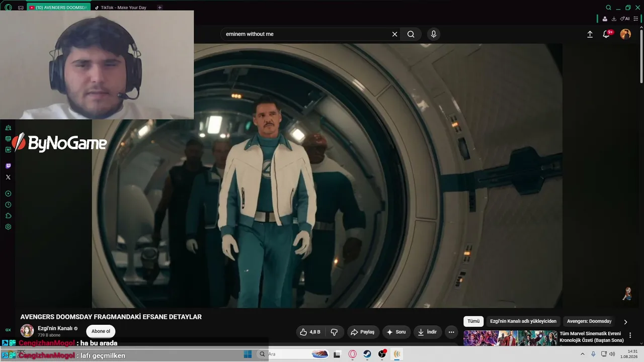The height and width of the screenshot is (362, 644).
Task: Run YouTube search with magnifier button
Action: tap(411, 34)
